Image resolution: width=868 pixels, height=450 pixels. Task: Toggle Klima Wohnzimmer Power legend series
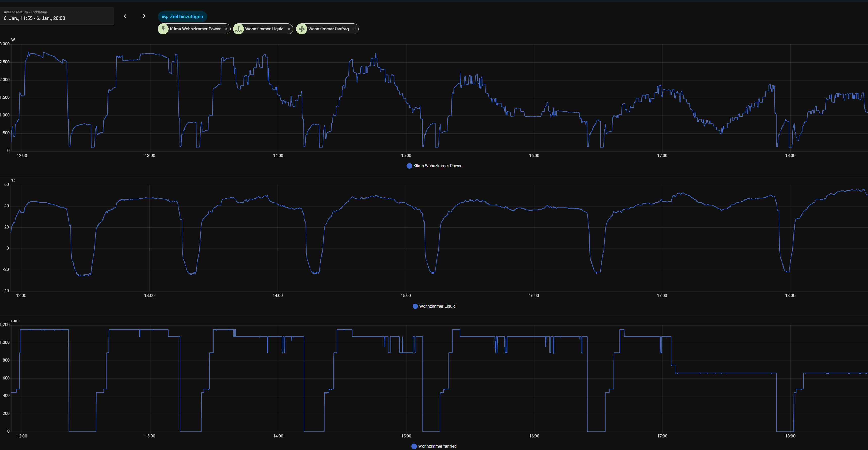[437, 166]
